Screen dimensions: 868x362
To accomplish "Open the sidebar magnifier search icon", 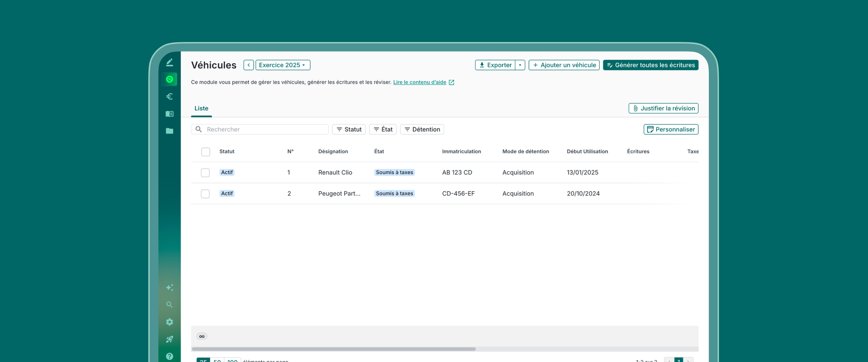I will [x=169, y=305].
